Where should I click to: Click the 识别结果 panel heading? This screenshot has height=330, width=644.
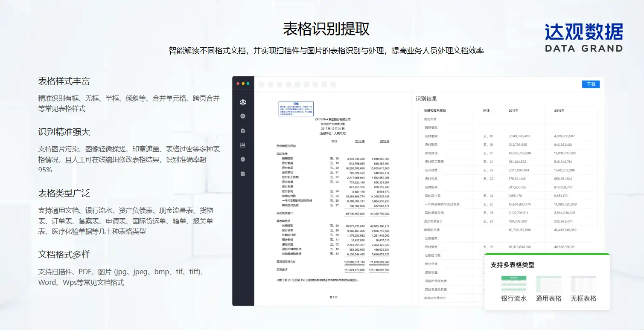(426, 99)
